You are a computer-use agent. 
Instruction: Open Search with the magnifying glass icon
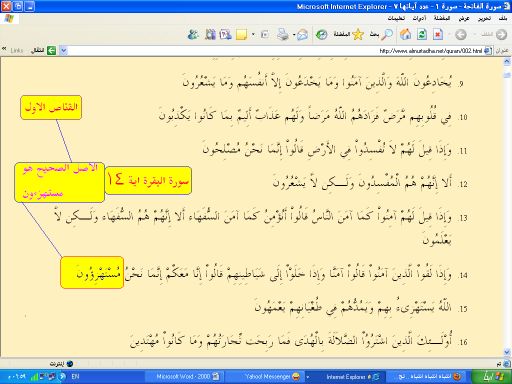(x=387, y=34)
